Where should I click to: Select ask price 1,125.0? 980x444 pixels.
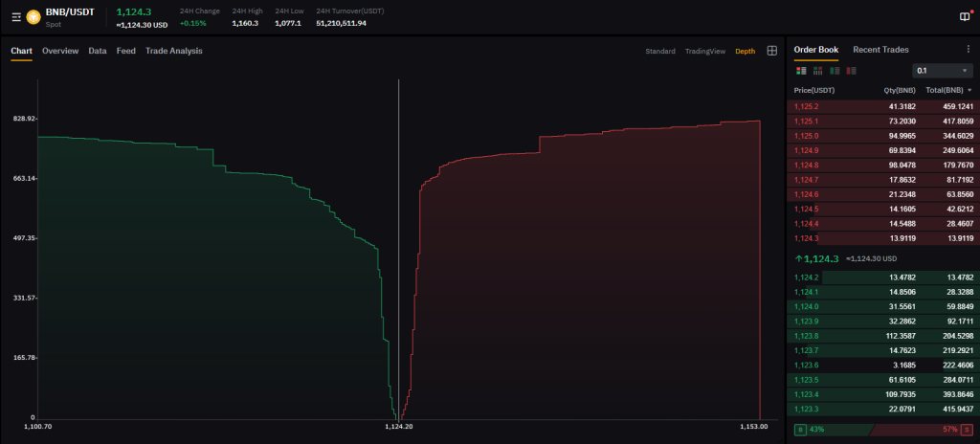806,136
